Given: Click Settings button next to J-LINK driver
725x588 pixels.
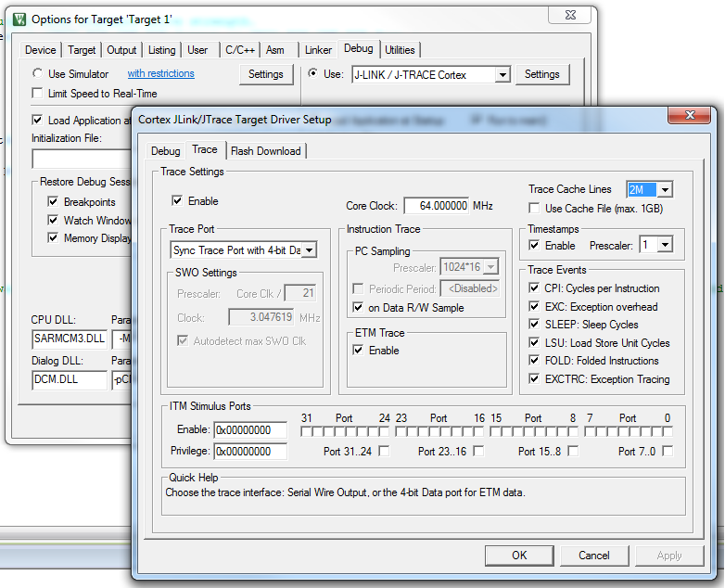Looking at the screenshot, I should pos(542,74).
